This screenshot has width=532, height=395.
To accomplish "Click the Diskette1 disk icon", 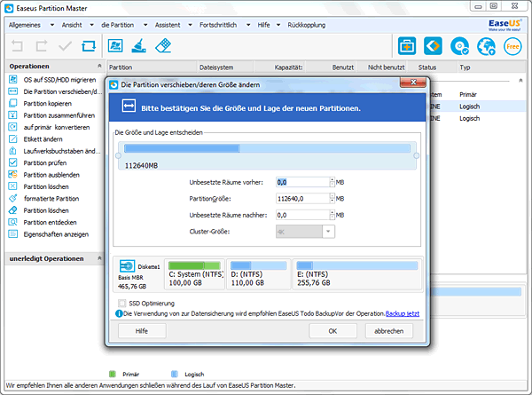I will [127, 265].
